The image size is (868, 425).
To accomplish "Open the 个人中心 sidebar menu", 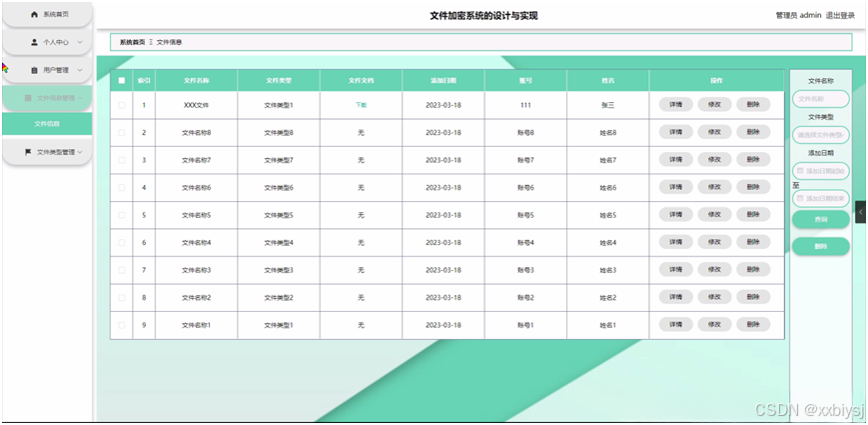I will [47, 42].
